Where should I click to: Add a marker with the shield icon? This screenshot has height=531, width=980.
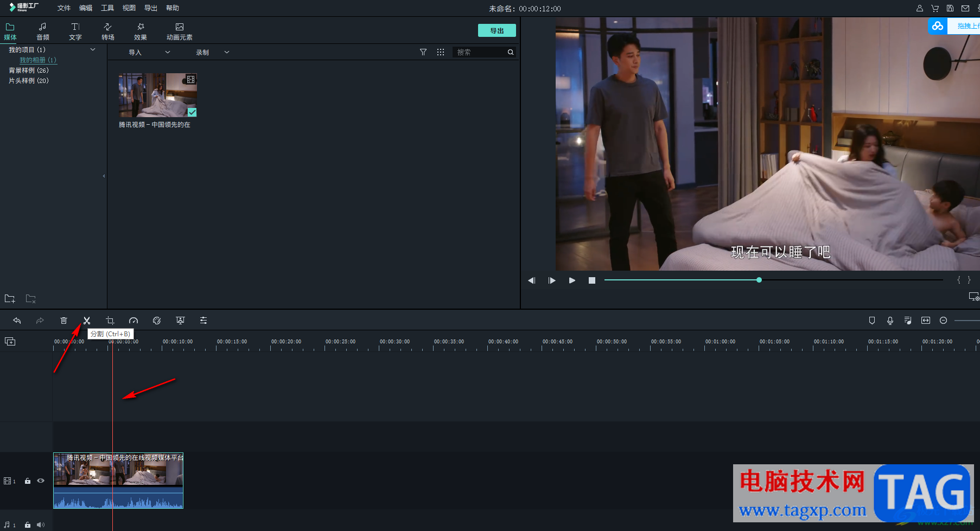click(872, 321)
